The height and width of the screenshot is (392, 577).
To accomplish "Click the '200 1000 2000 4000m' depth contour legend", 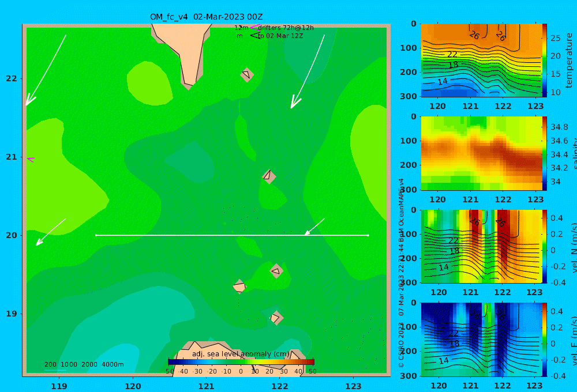I will 84,364.
